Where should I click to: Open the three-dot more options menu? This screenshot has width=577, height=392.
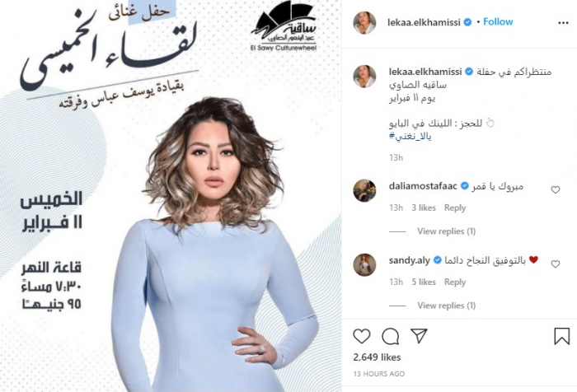[563, 23]
